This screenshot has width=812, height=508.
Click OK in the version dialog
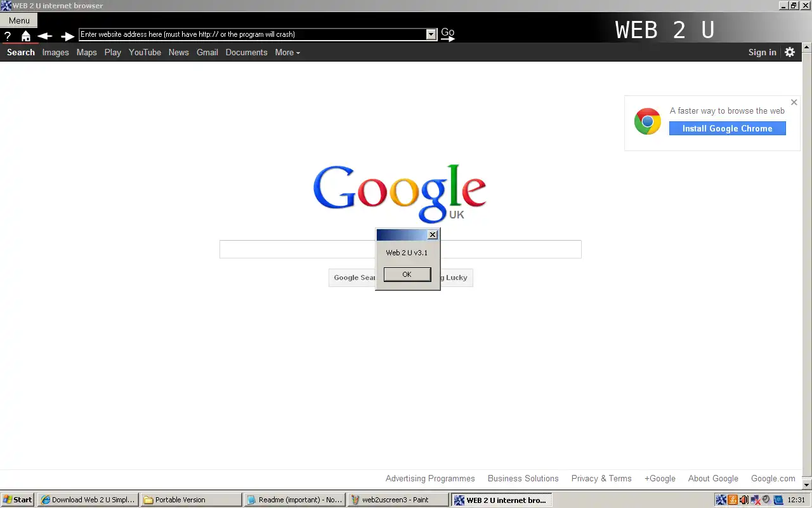click(407, 274)
